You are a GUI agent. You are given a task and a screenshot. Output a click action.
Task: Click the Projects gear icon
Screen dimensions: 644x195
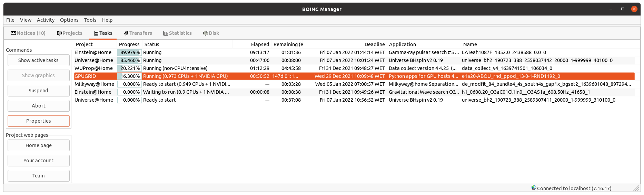click(x=59, y=33)
